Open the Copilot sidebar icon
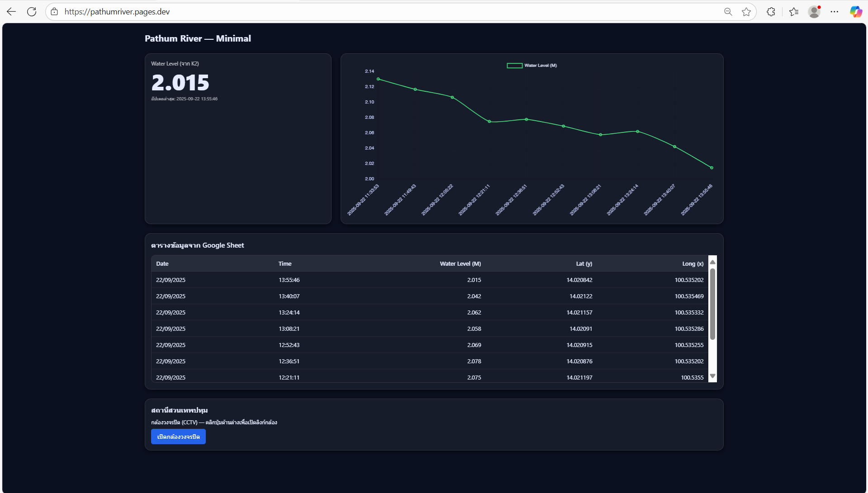 (855, 12)
